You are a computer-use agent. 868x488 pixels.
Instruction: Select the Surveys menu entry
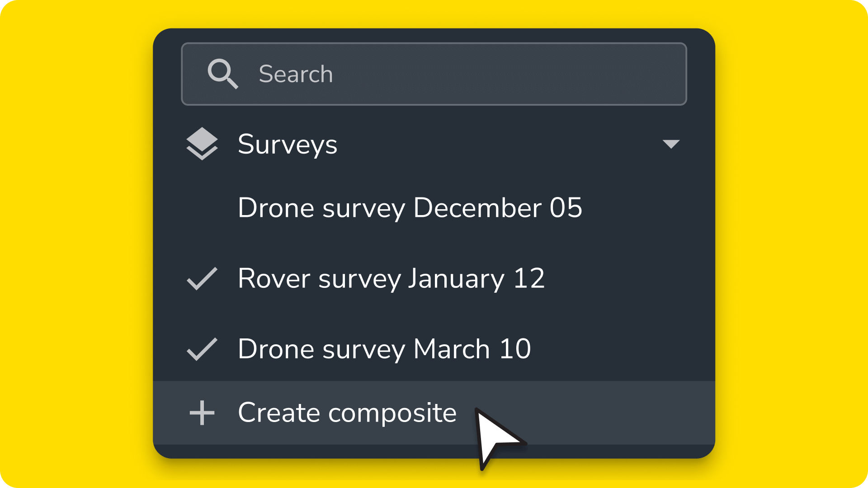[x=288, y=144]
